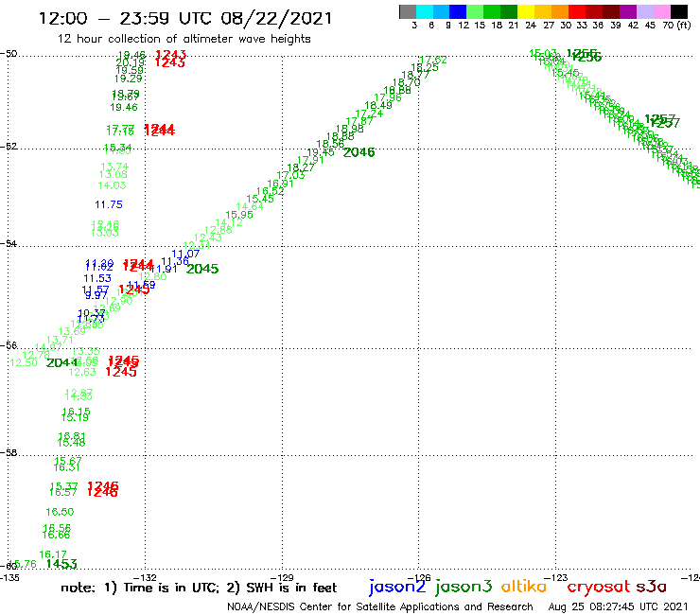700x615 pixels.
Task: Click the time marker '2045'
Action: point(202,269)
